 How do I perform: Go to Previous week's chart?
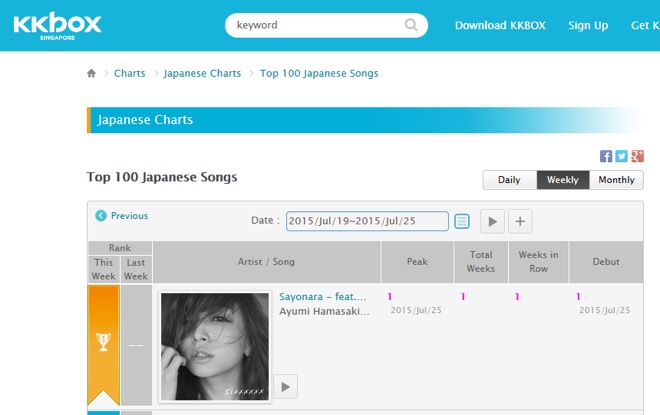(x=122, y=216)
